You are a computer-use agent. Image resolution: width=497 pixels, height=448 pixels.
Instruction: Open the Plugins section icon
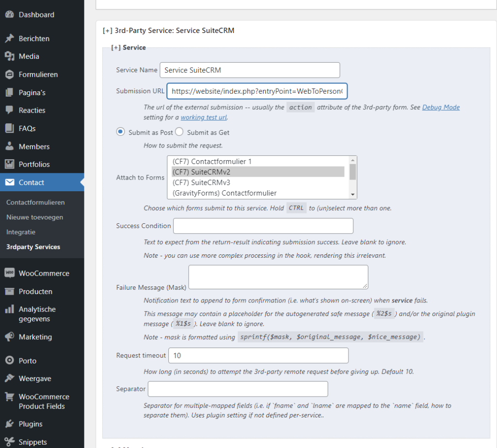point(10,423)
